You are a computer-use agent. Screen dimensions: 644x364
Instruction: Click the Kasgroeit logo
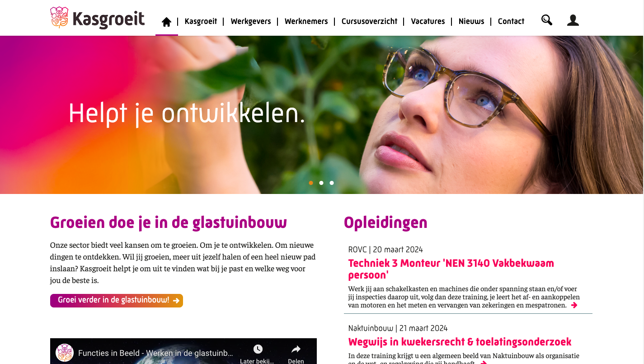click(x=97, y=18)
